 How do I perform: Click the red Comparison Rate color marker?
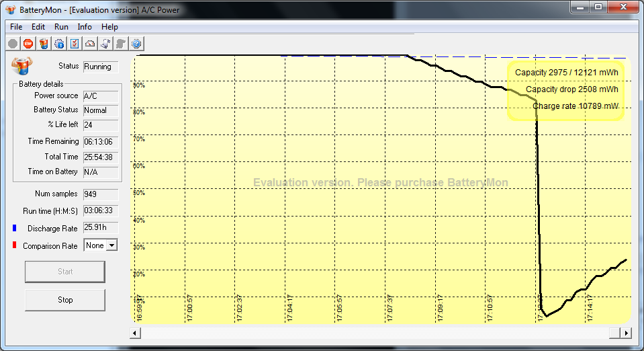14,245
